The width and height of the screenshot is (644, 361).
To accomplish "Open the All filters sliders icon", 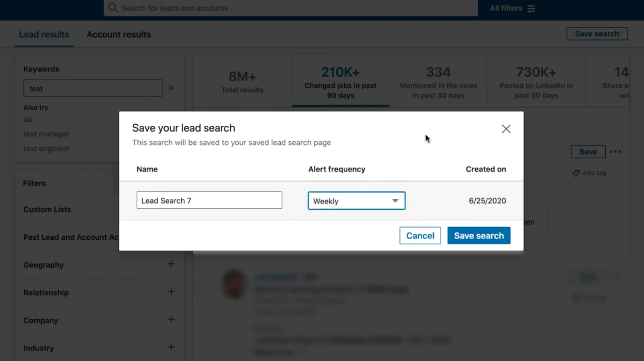I will pos(531,8).
